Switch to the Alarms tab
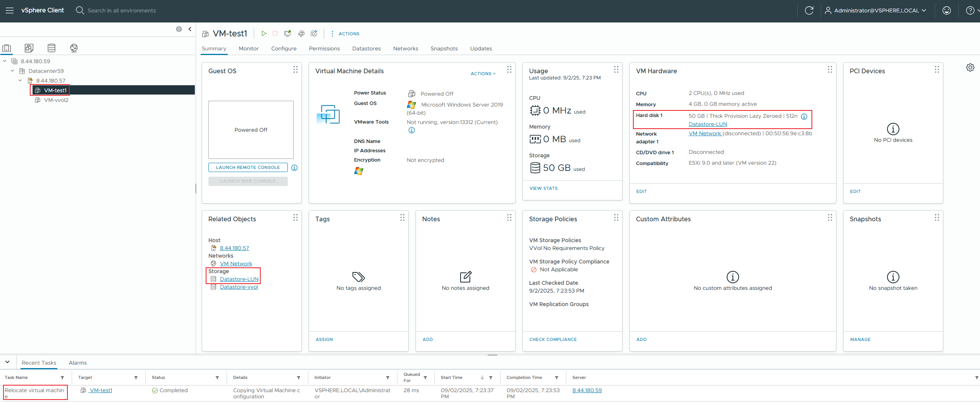This screenshot has width=980, height=403. click(77, 363)
